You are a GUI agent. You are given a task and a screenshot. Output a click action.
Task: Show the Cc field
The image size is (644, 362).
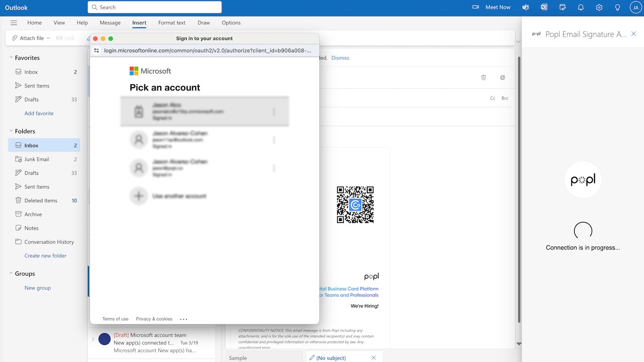[x=493, y=98]
